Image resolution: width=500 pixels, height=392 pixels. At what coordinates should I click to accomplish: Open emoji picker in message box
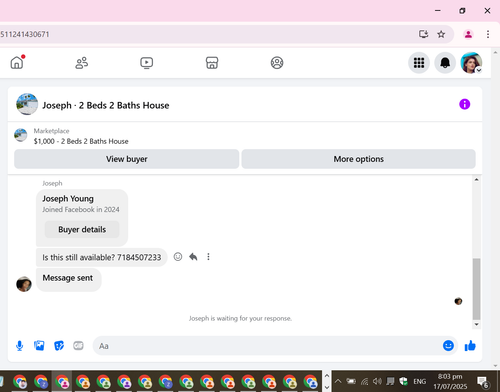(448, 346)
